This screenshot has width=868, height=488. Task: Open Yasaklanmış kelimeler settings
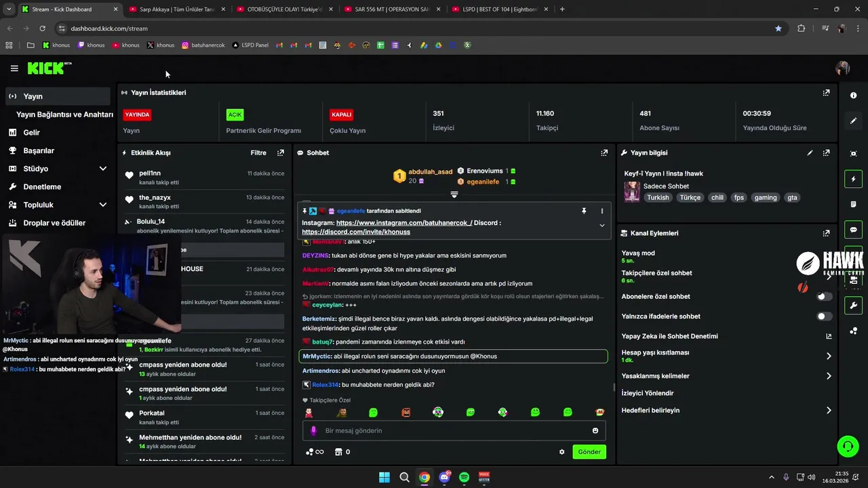(829, 376)
